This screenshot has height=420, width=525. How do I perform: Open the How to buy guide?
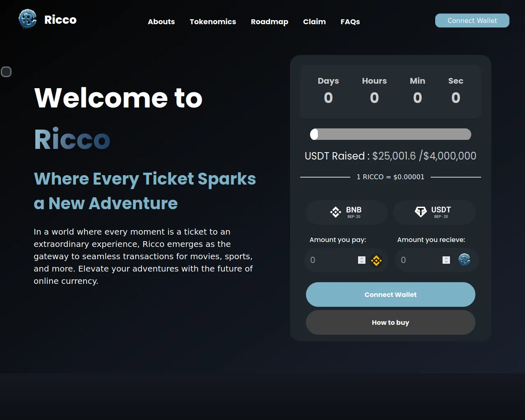[390, 322]
